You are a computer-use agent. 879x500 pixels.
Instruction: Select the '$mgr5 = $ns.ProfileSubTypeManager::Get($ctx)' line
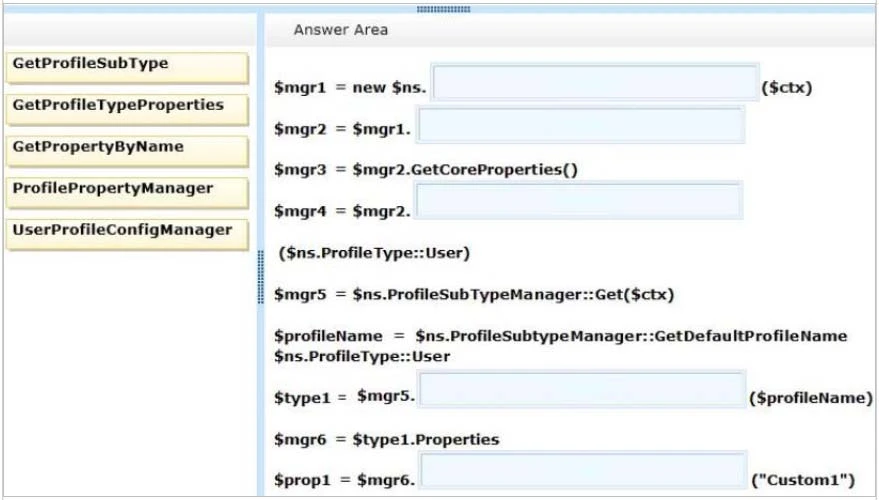point(474,295)
